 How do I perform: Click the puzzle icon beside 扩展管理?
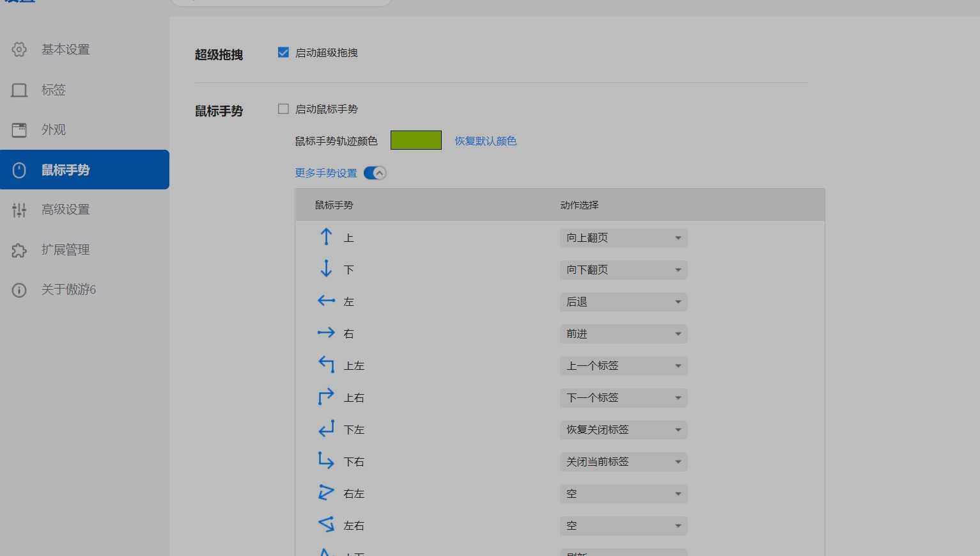tap(19, 250)
